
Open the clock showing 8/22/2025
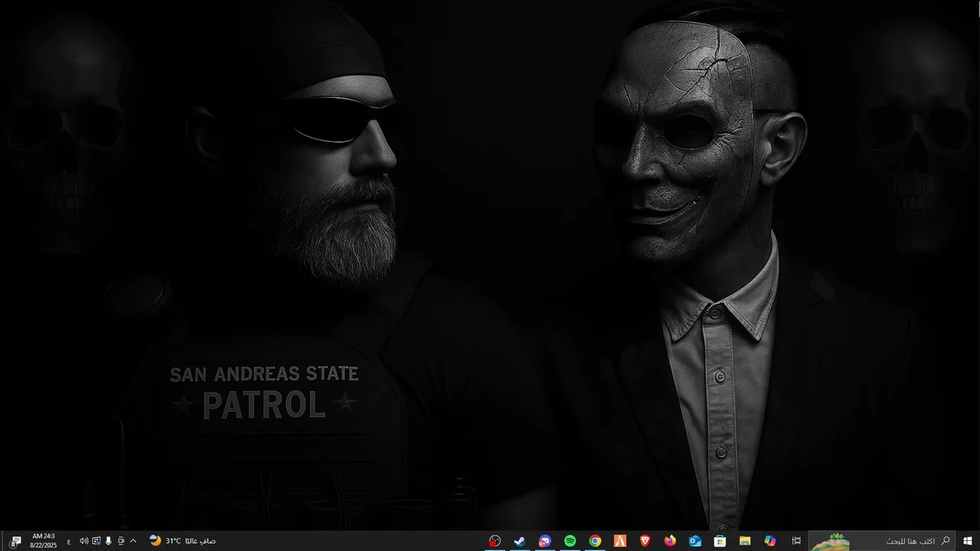coord(43,541)
